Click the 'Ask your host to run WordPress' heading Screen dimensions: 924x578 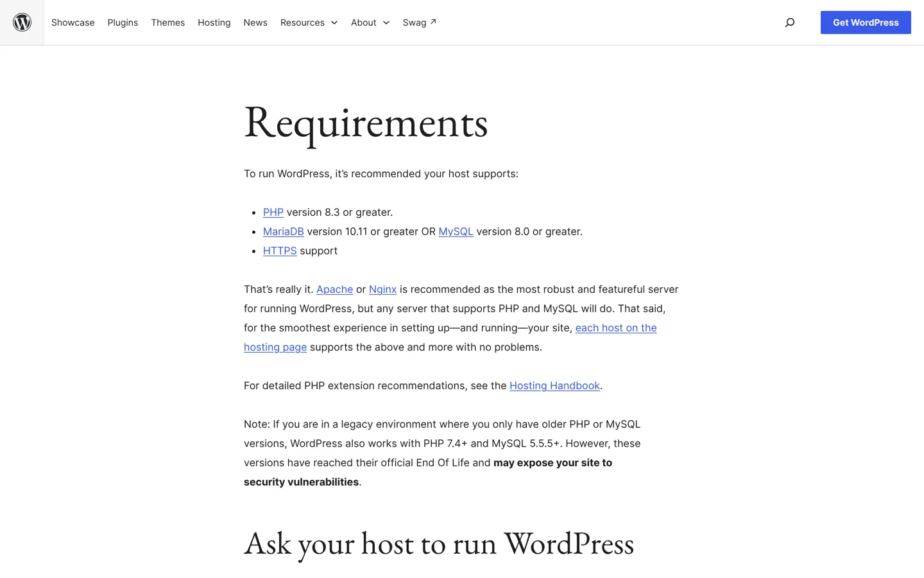[x=439, y=544]
